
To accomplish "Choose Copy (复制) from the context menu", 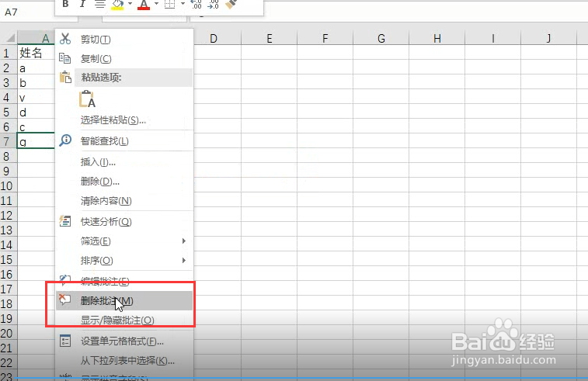I will (x=124, y=59).
